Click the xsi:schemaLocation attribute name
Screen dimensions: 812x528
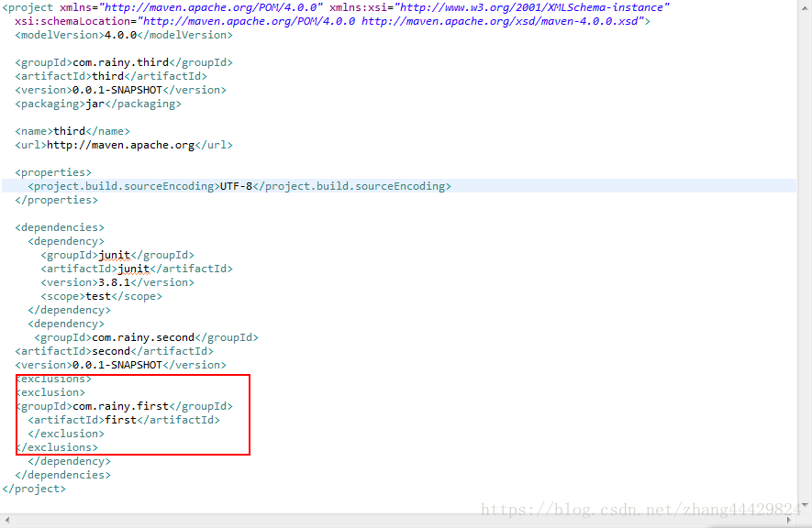tap(72, 21)
